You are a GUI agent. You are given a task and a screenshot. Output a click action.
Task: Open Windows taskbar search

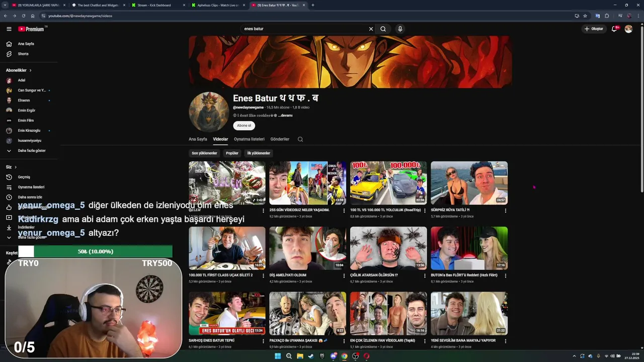click(289, 356)
